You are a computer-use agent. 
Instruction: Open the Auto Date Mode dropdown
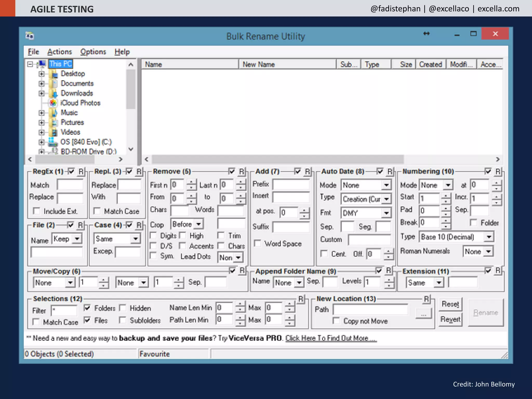tap(387, 185)
